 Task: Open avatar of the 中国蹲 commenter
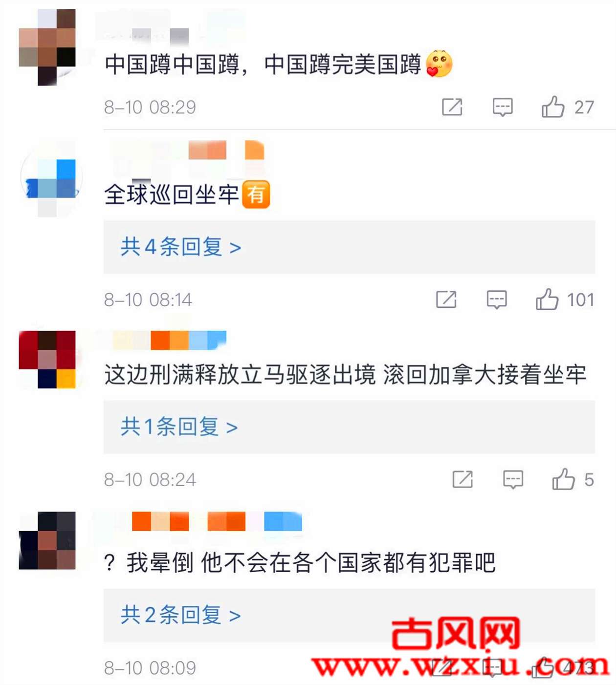coord(47,47)
